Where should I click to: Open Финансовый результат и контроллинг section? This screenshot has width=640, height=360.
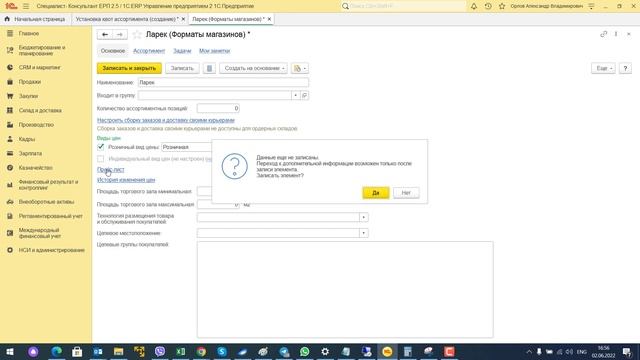click(48, 185)
